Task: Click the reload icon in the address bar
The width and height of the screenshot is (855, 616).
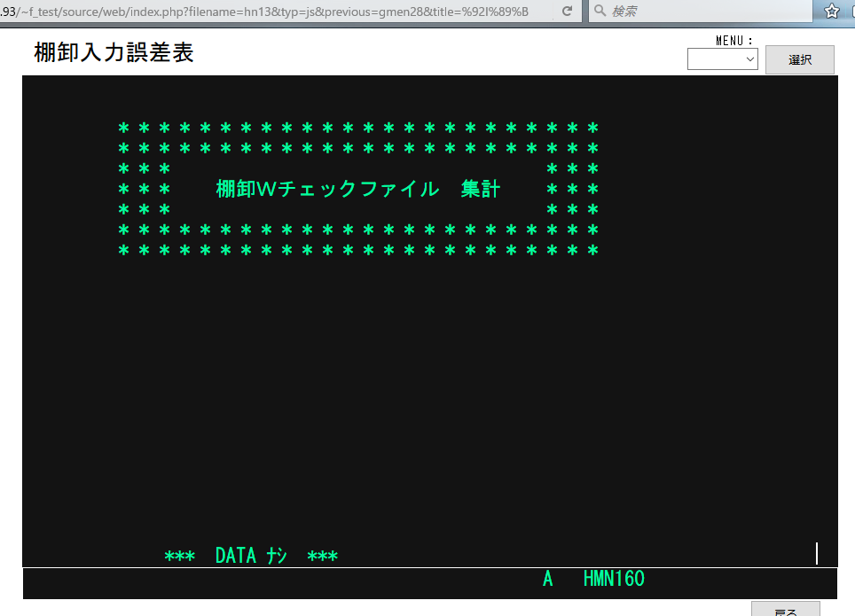Action: [567, 12]
